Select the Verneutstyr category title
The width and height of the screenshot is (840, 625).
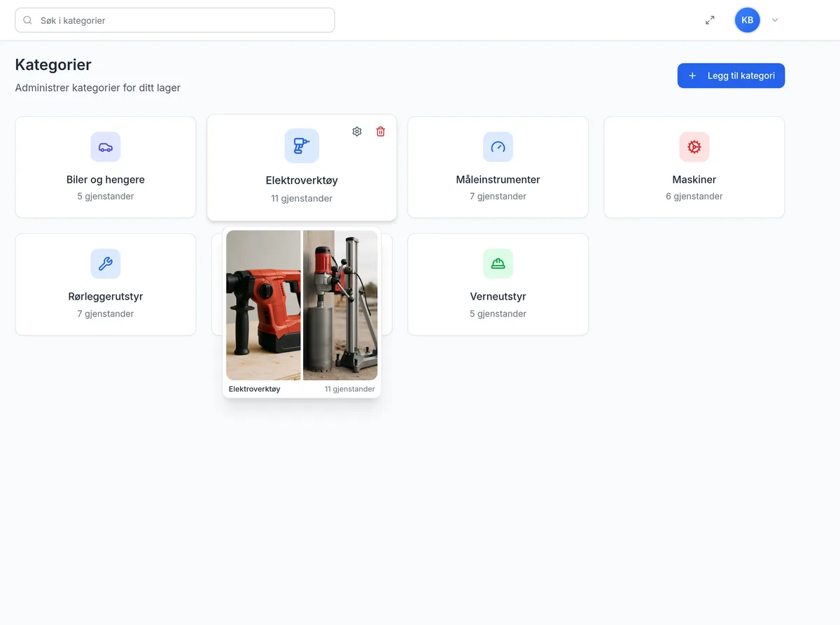[x=498, y=297]
